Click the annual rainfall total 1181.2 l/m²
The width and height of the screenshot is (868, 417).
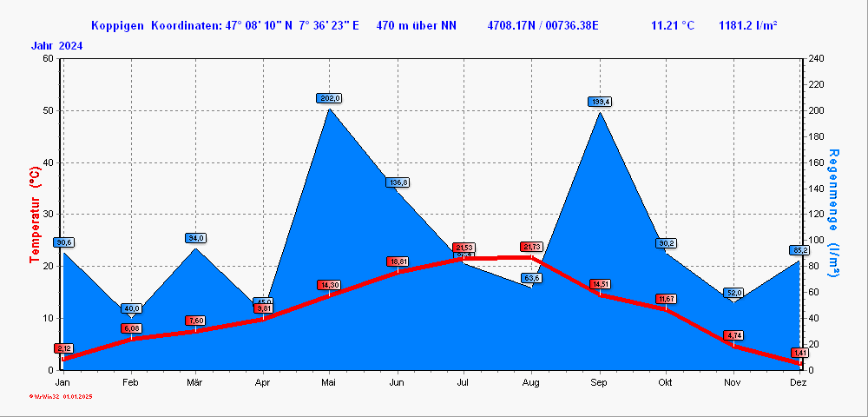747,25
